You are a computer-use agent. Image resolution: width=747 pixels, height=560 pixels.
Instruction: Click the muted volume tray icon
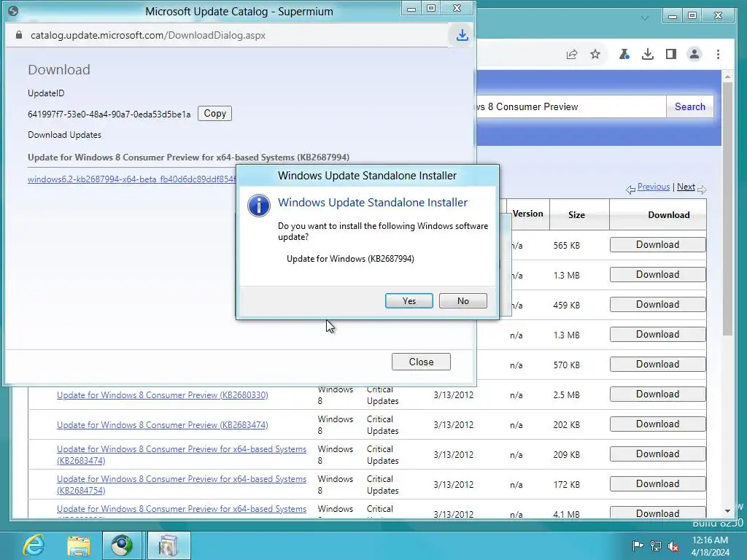pos(673,545)
